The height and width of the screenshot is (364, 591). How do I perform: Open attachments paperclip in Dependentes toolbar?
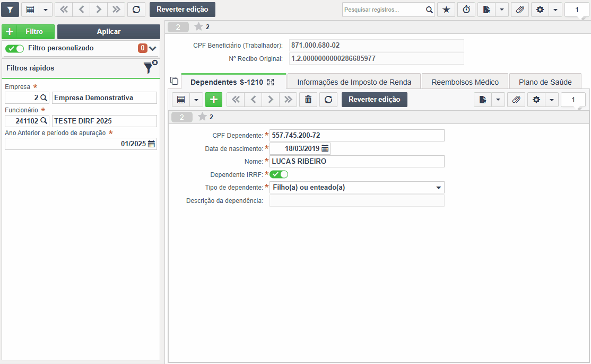[516, 100]
